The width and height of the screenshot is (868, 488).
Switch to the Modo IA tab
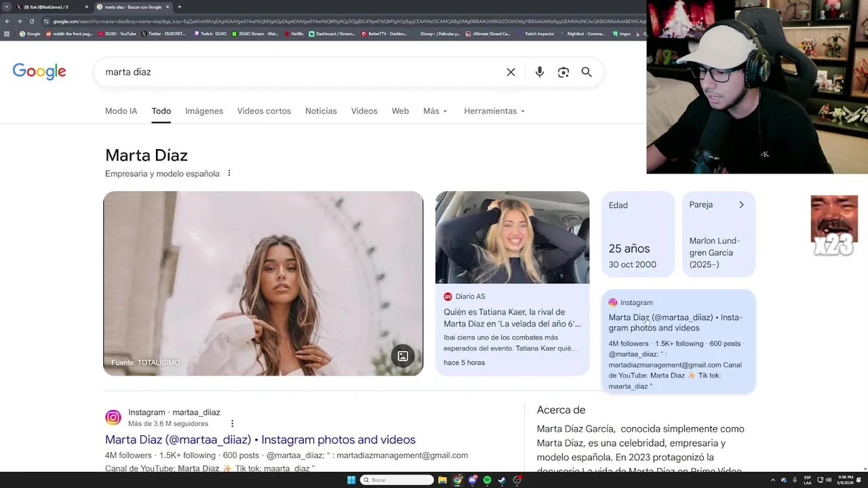[x=121, y=111]
